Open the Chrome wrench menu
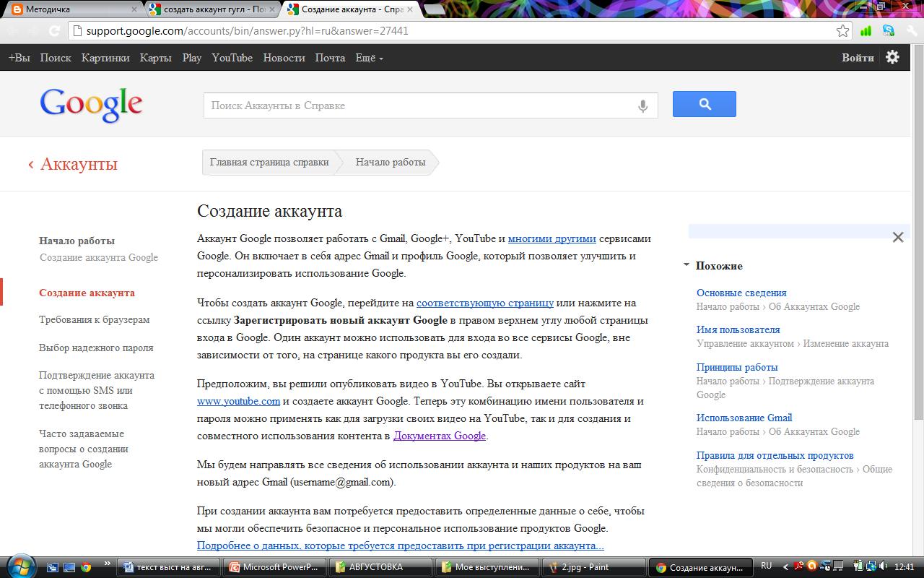 coord(910,31)
